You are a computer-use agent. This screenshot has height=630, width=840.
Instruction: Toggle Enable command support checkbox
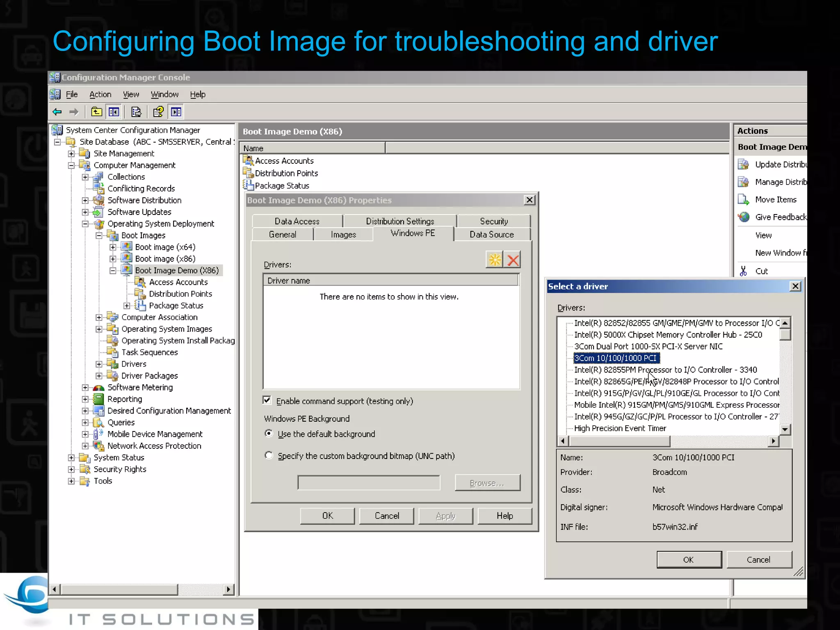click(267, 400)
